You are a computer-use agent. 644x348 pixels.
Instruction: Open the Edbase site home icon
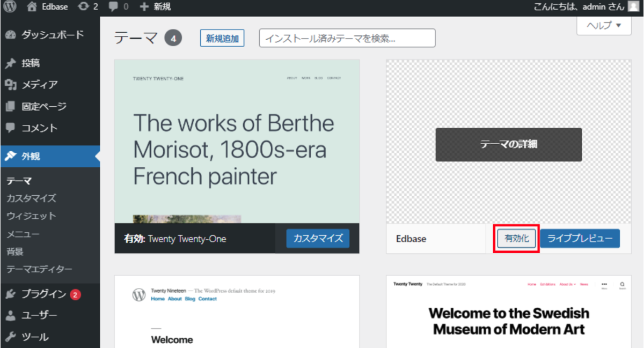click(x=32, y=7)
